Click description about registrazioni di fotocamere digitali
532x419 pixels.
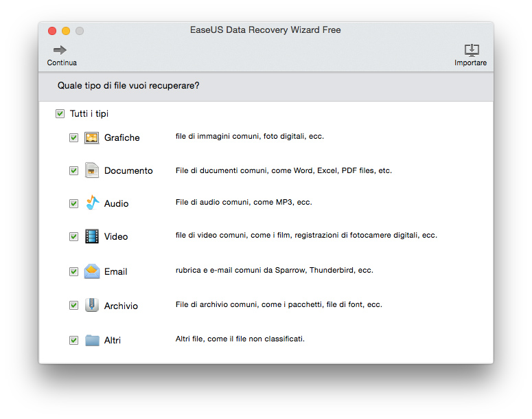(x=306, y=236)
